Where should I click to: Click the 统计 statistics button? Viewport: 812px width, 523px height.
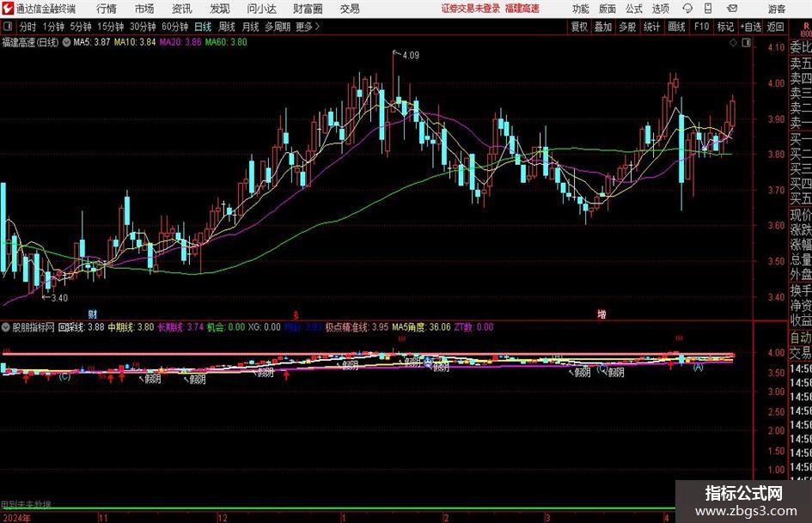coord(651,27)
